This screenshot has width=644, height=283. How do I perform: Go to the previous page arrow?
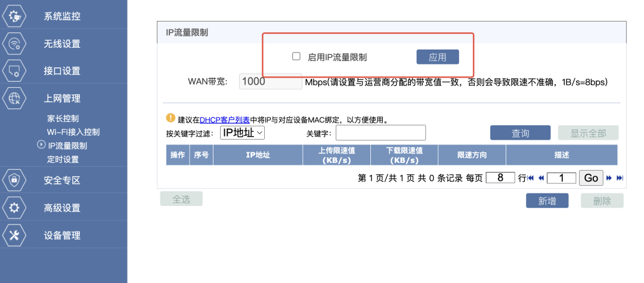click(x=541, y=178)
